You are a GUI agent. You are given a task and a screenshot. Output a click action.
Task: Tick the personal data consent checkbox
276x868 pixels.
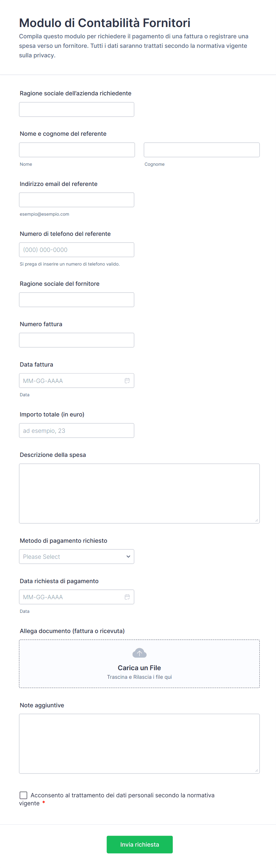pyautogui.click(x=23, y=795)
